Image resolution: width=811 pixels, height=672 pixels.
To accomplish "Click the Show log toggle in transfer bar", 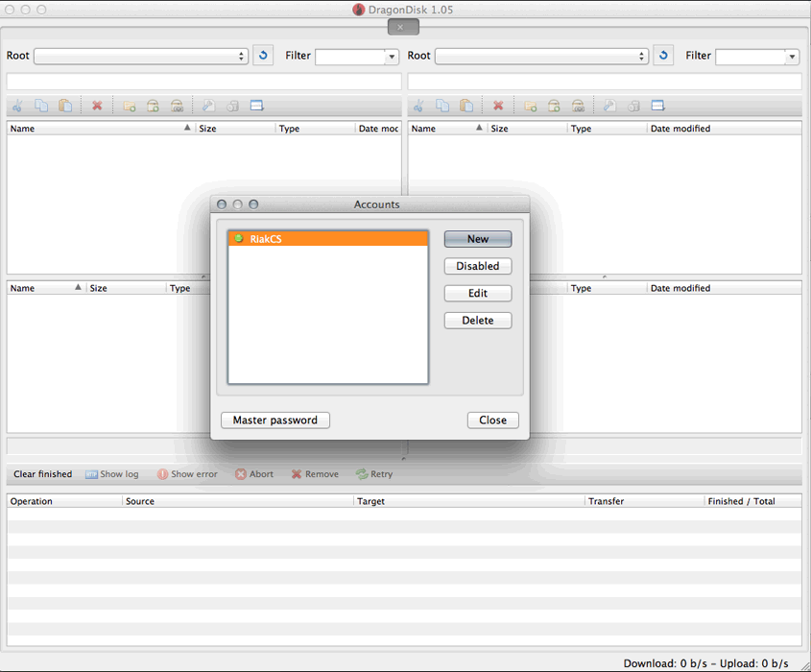I will tap(111, 473).
